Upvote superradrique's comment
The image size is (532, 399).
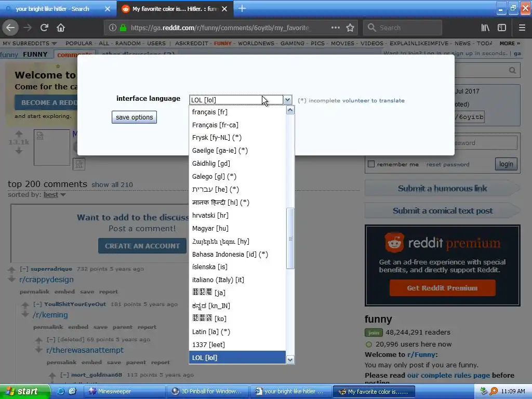[11, 270]
